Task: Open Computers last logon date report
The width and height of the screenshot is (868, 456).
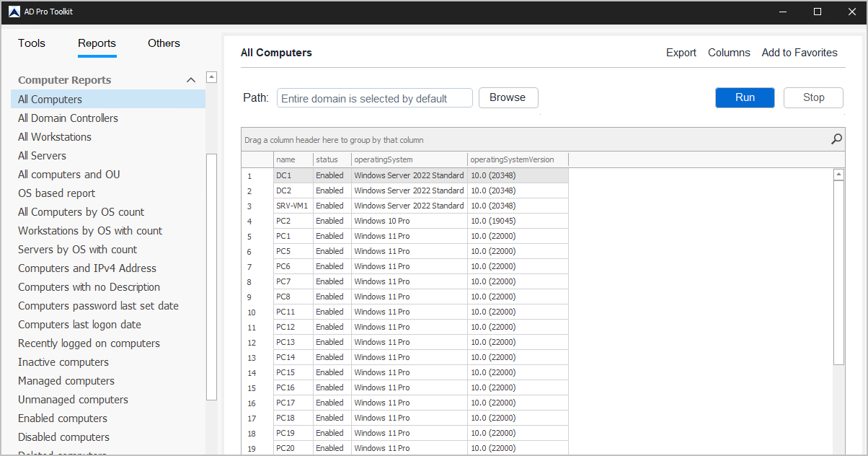Action: [x=79, y=325]
